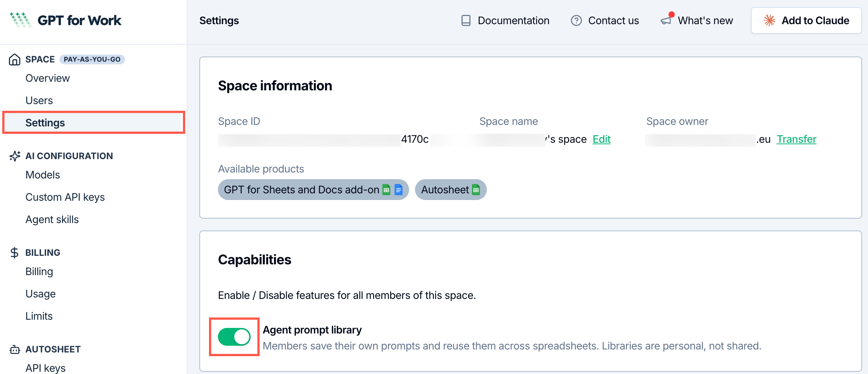Viewport: 868px width, 374px height.
Task: Edit the space name
Action: [x=602, y=139]
